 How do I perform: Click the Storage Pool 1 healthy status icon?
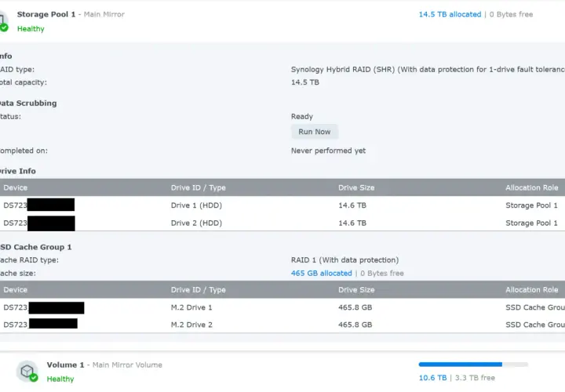[4, 27]
